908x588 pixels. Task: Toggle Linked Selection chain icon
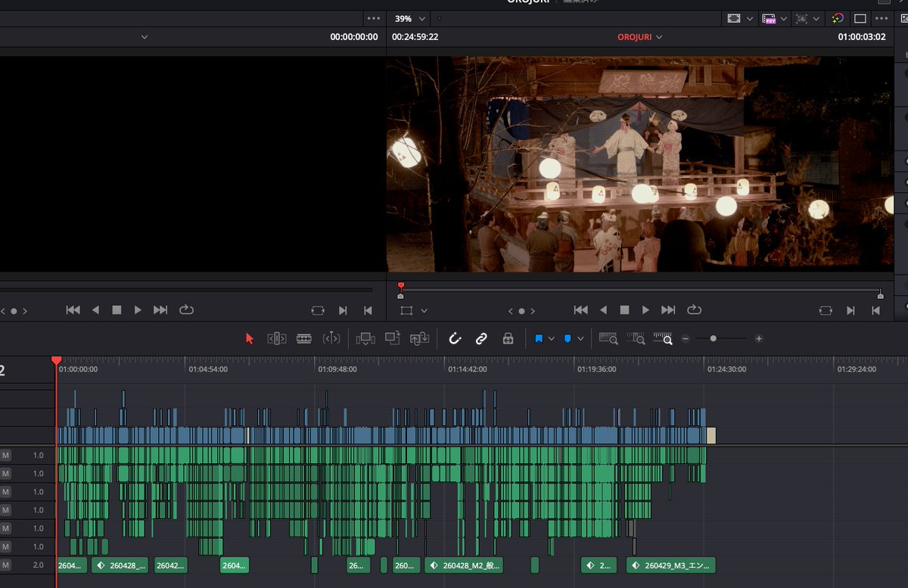481,339
